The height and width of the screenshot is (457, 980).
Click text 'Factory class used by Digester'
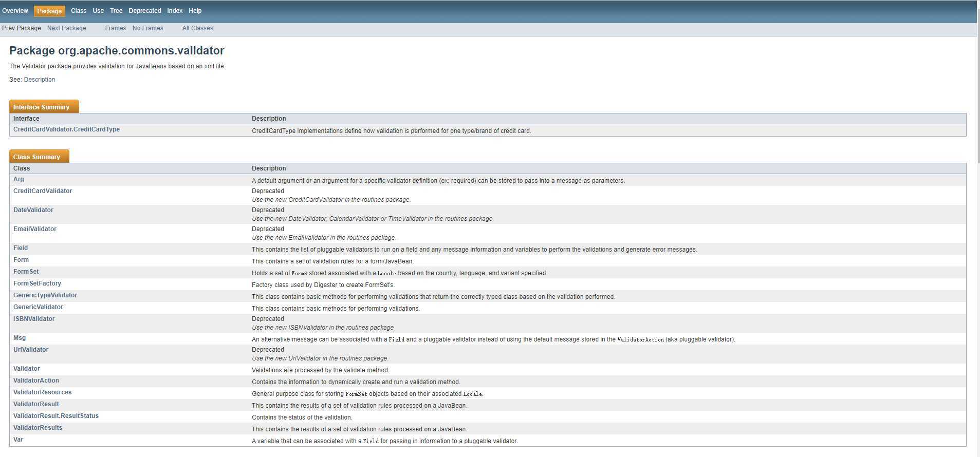coord(323,285)
